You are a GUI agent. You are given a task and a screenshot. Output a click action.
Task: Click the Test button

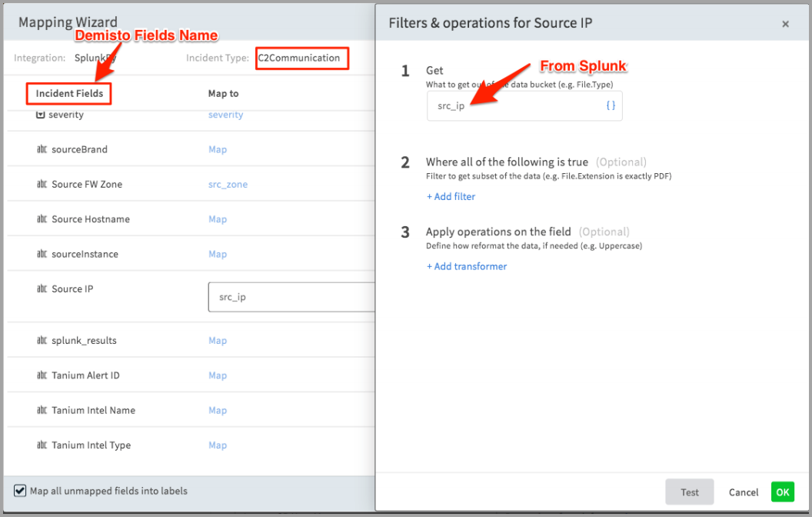point(689,492)
